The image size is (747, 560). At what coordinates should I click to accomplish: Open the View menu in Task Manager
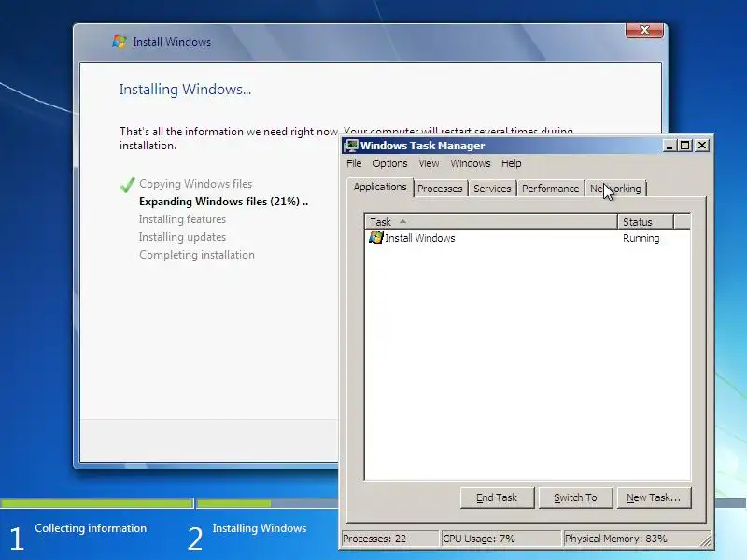click(x=429, y=163)
